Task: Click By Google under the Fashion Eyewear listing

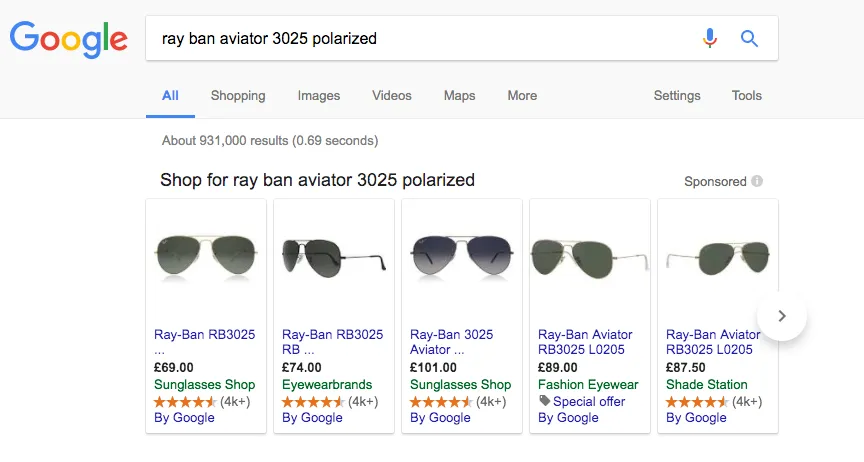Action: point(568,417)
